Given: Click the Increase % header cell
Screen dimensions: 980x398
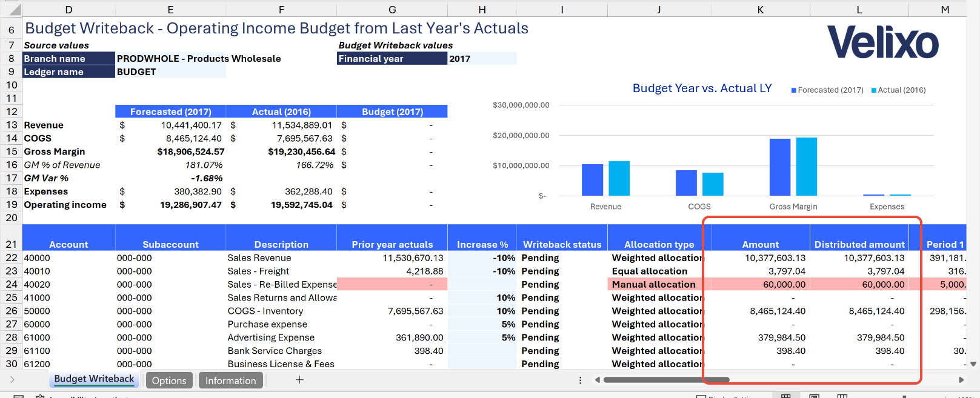Looking at the screenshot, I should (x=482, y=238).
